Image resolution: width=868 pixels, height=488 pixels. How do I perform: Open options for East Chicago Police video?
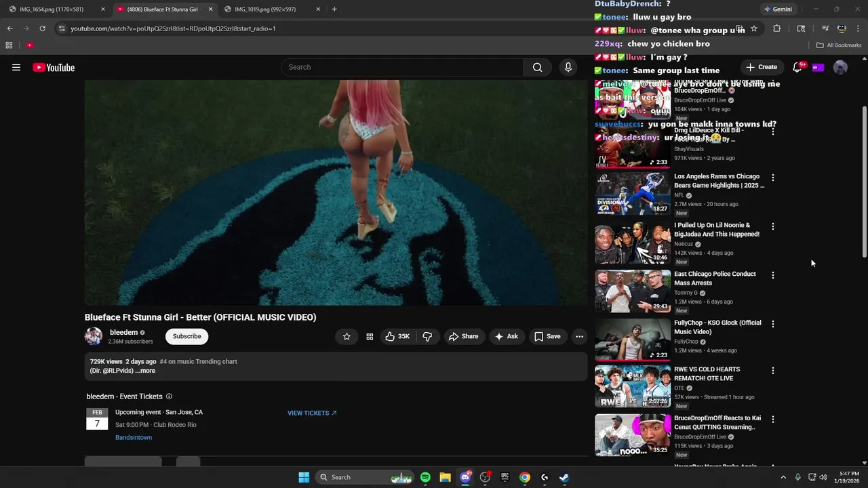click(772, 275)
